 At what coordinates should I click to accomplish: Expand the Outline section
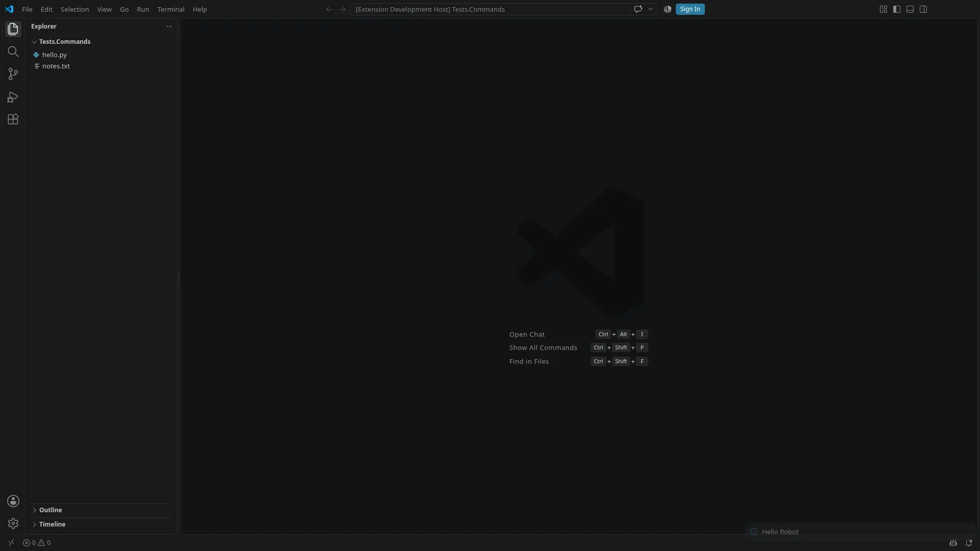coord(101,510)
